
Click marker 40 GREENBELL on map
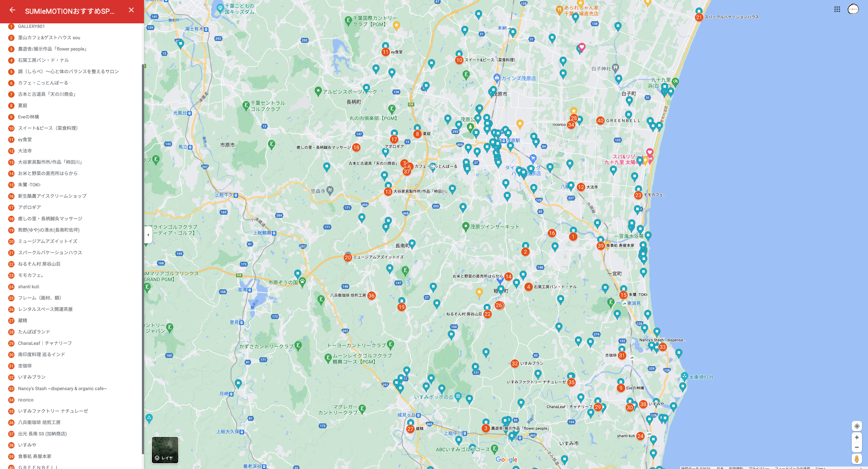pos(600,121)
